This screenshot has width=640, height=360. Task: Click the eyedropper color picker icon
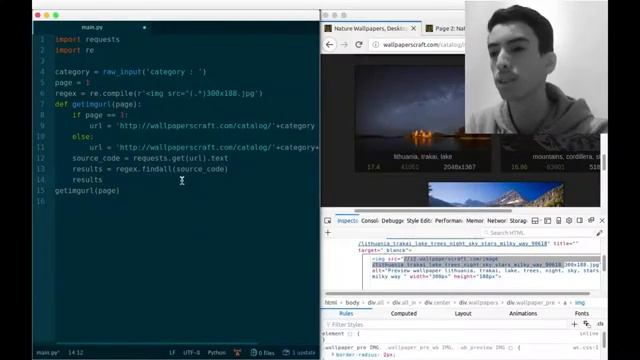[x=599, y=233]
